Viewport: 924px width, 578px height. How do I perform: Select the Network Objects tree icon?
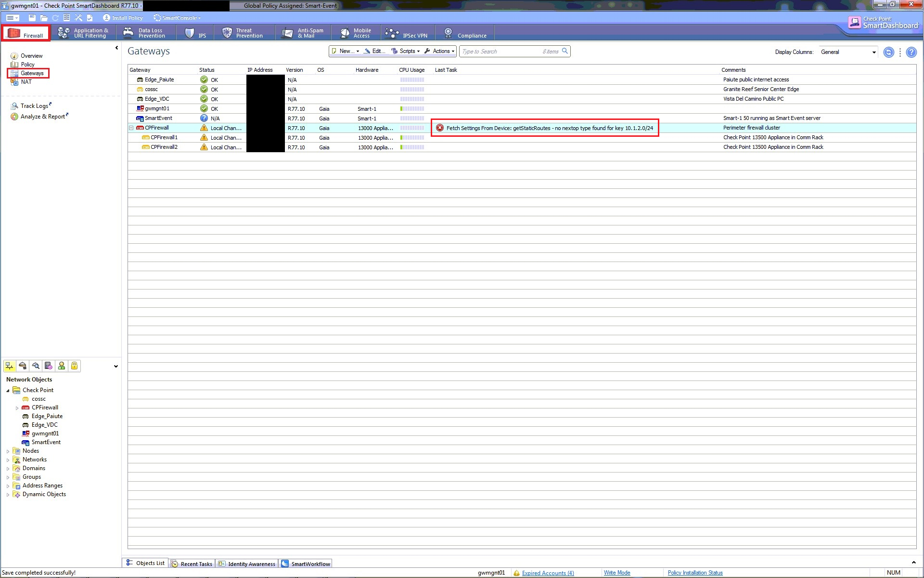(9, 366)
